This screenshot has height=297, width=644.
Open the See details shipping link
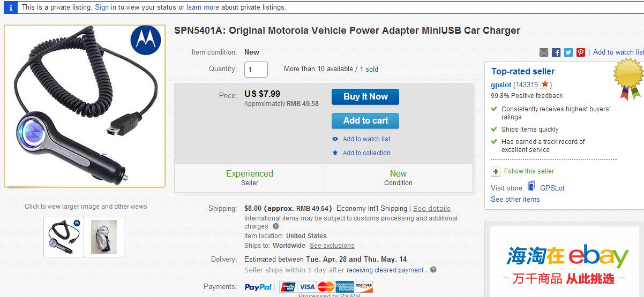(431, 209)
